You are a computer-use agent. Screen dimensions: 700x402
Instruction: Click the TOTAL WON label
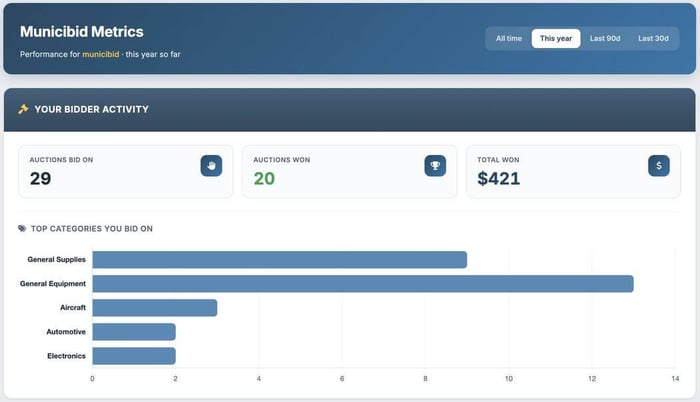coord(498,160)
